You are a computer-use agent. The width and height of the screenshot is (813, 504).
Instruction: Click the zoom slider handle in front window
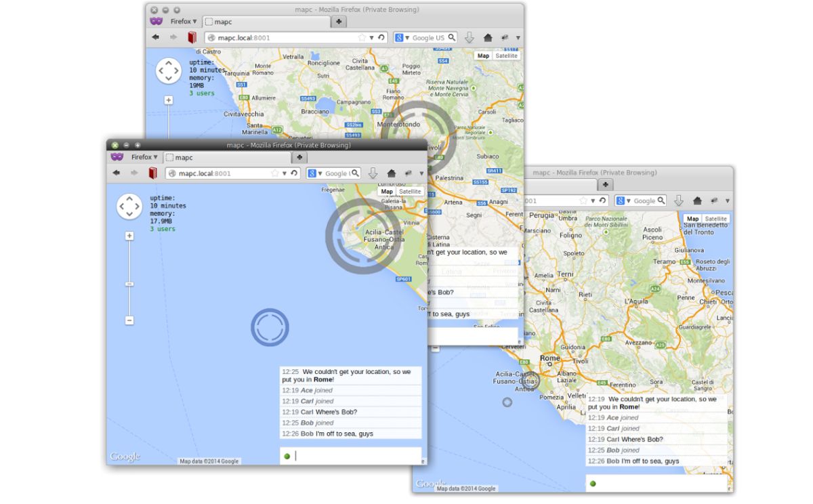pyautogui.click(x=129, y=284)
